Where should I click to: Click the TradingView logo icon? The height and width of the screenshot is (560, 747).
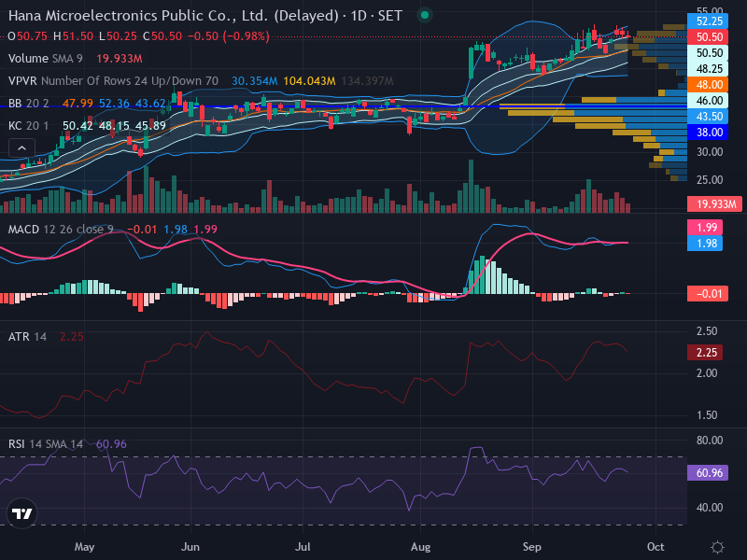pyautogui.click(x=21, y=513)
